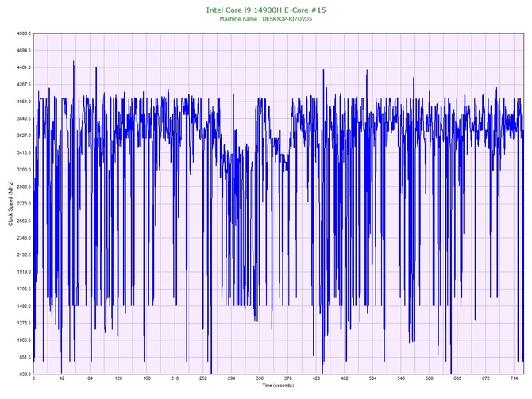Click the y-axis value 3627.0

click(24, 136)
